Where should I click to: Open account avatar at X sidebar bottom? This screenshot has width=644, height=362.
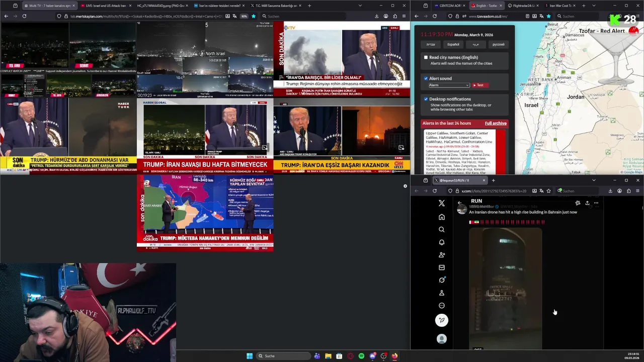442,339
